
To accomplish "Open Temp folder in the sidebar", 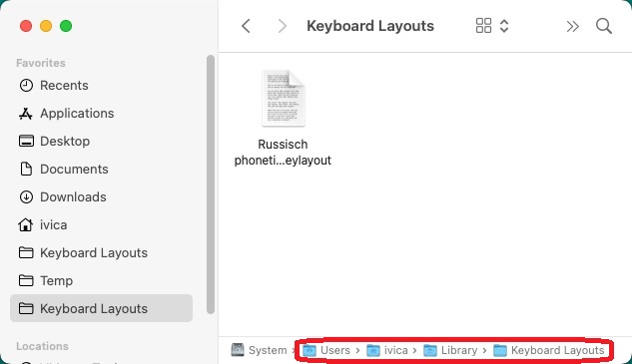I will (x=101, y=280).
